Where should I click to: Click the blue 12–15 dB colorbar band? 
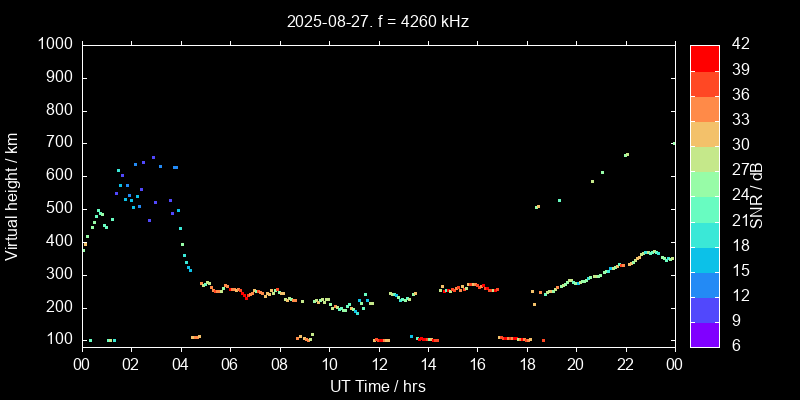704,284
